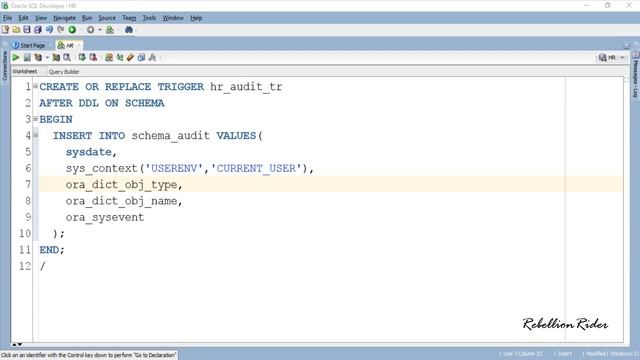Open the Window menu
Screen dimensions: 640x360
(173, 18)
